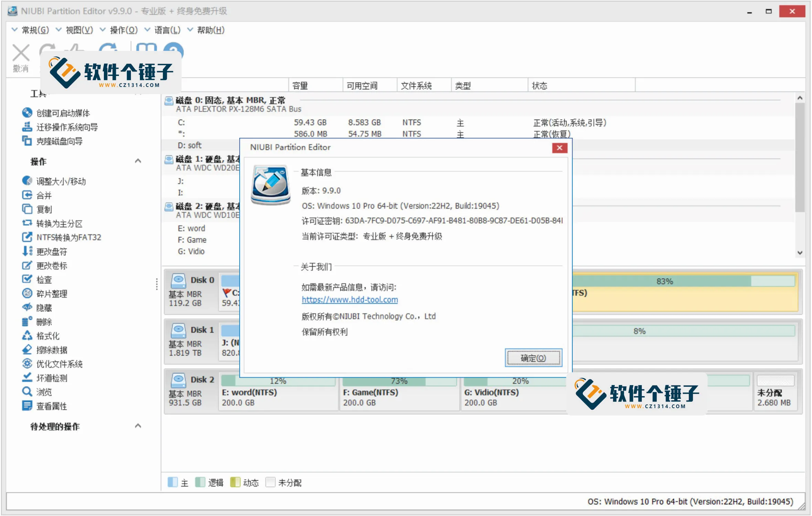Select the 未分配 2.680 MB block
Image resolution: width=812 pixels, height=516 pixels.
(x=776, y=392)
